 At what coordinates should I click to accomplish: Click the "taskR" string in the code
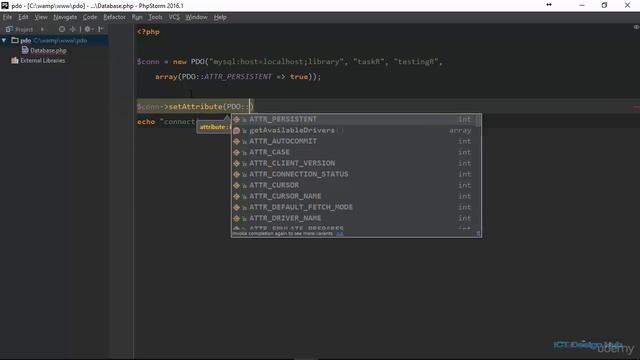pos(369,62)
